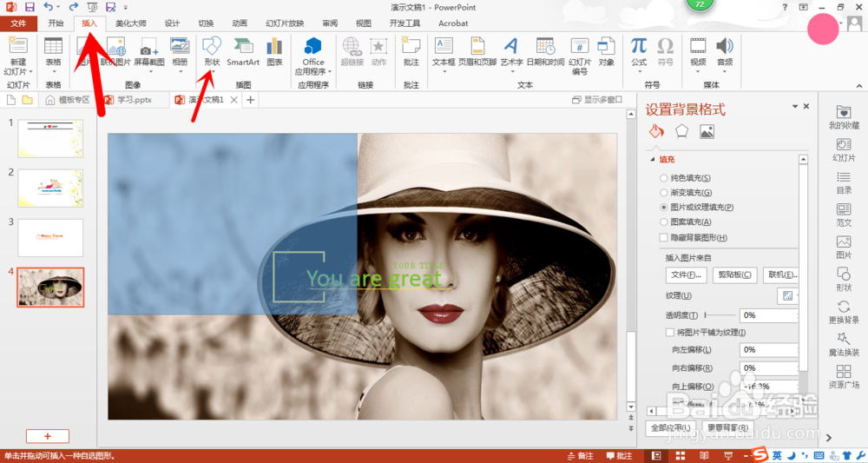This screenshot has height=463, width=868.
Task: Open the Change Background (更换背景) sidebar tool
Action: (844, 313)
